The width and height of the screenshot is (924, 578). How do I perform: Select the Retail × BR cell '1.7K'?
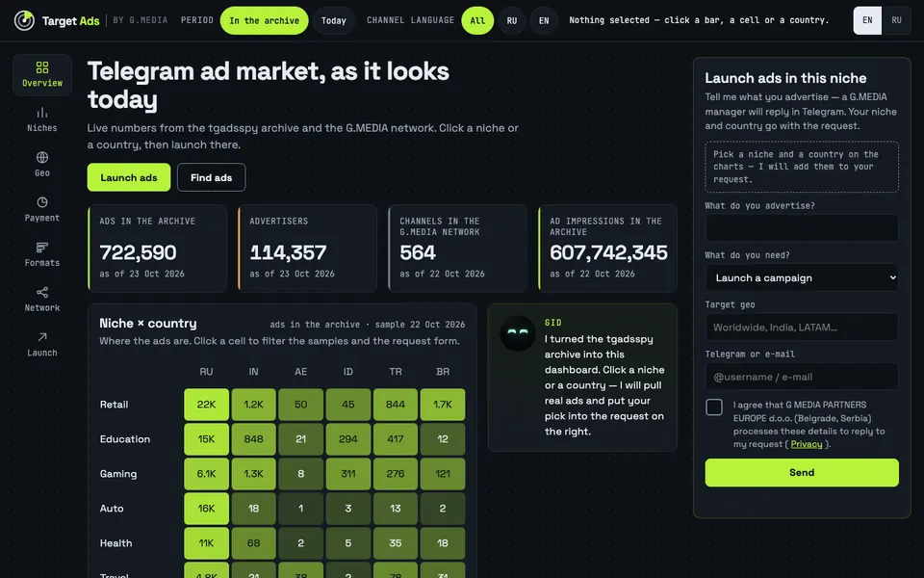tap(443, 405)
